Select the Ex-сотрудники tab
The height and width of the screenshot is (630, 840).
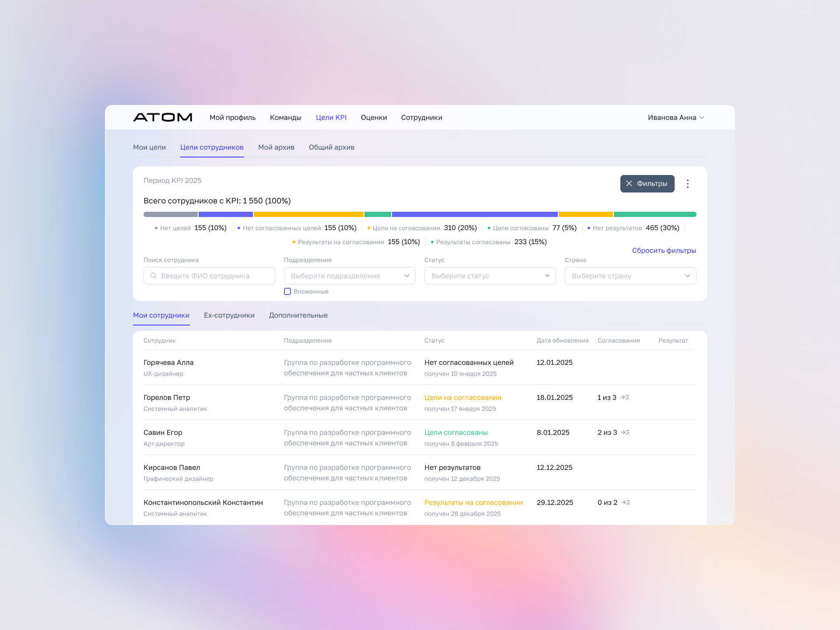[x=229, y=315]
